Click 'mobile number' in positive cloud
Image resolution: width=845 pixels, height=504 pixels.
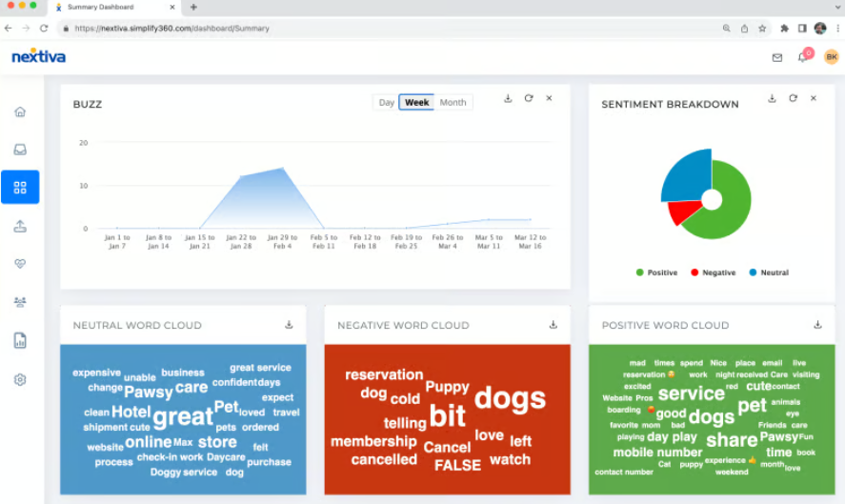tap(657, 453)
